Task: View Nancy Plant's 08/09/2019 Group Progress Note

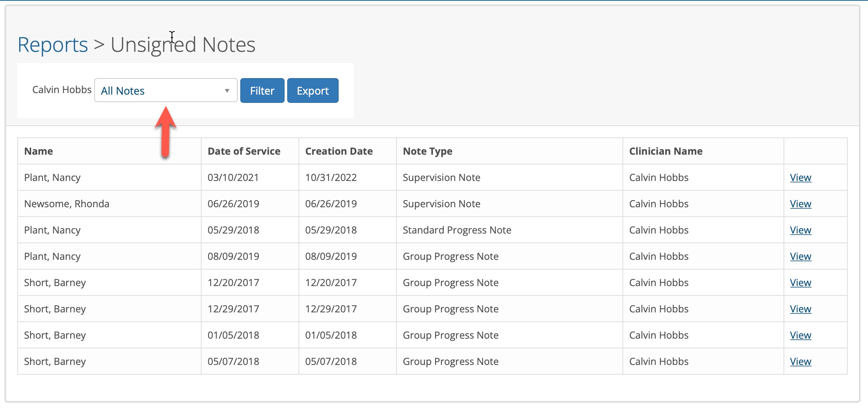Action: pyautogui.click(x=800, y=256)
